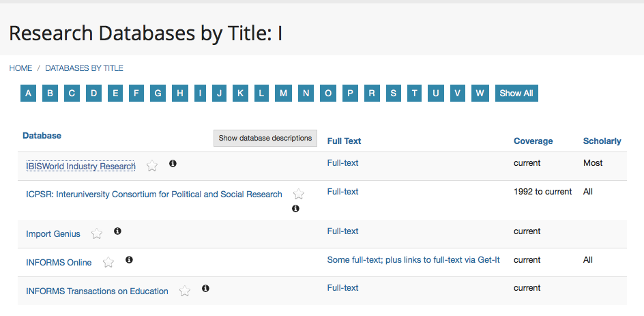Show info for INFORMS Transactions on Education
This screenshot has height=316, width=644.
pyautogui.click(x=206, y=289)
